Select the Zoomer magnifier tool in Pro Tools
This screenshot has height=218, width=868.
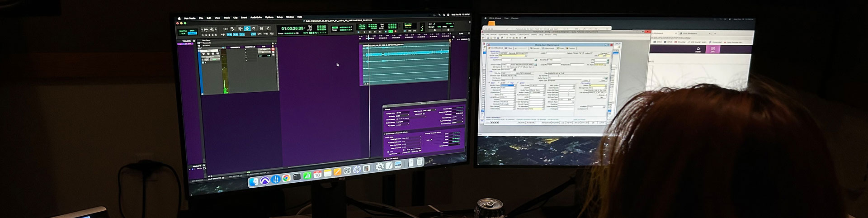232,28
